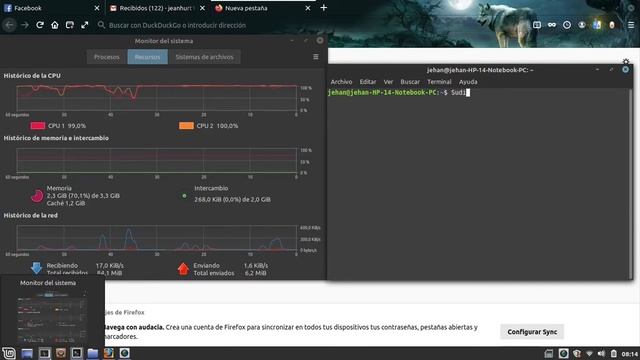Click the shield update manager tray icon

click(x=577, y=353)
